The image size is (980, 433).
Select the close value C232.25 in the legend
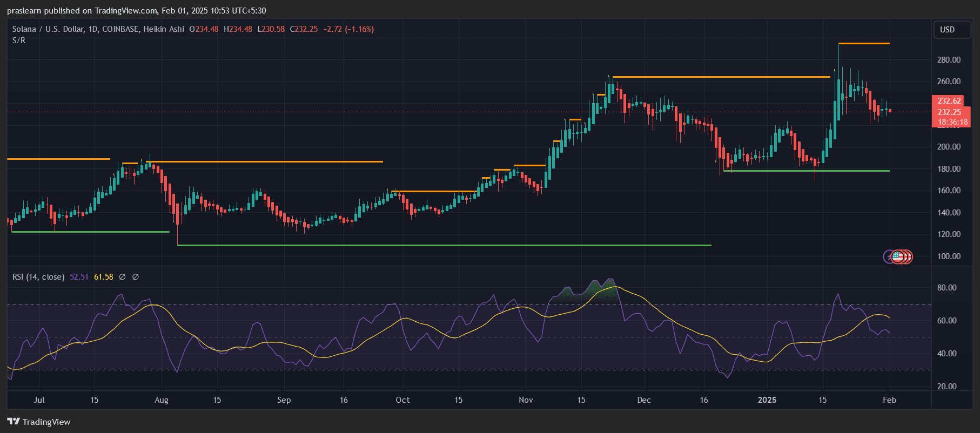tap(304, 29)
